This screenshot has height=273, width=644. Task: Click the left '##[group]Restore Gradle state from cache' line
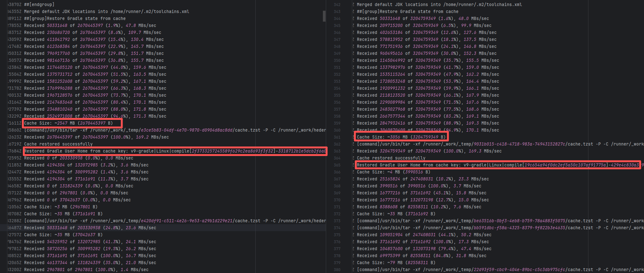[75, 19]
